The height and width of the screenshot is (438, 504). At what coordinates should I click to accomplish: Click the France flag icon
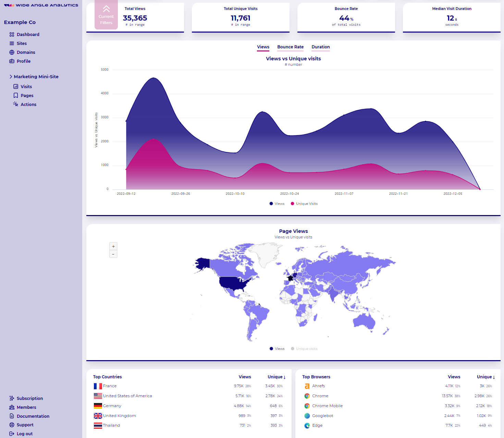pyautogui.click(x=98, y=386)
